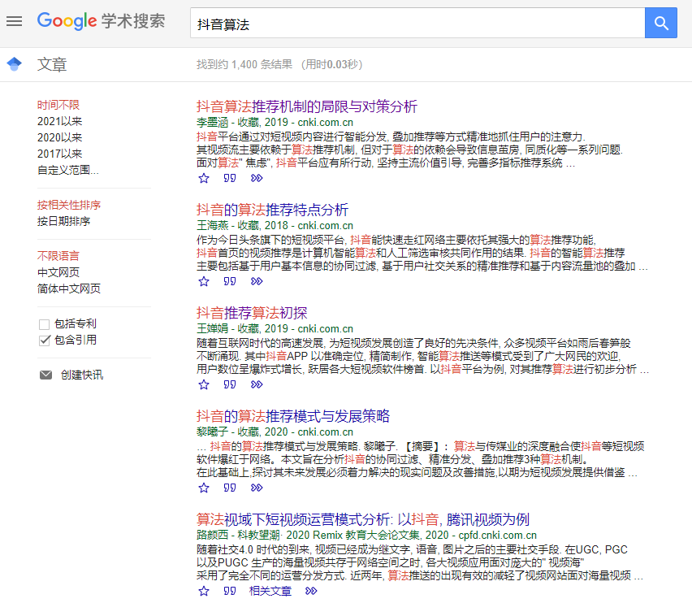Uncheck the 包含引用 checkbox
Image resolution: width=692 pixels, height=616 pixels.
pos(44,341)
